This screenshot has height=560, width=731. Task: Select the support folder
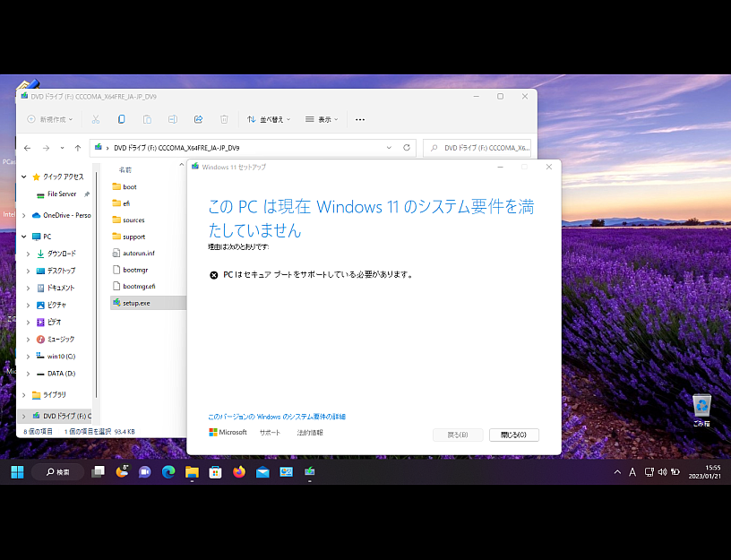(x=133, y=237)
